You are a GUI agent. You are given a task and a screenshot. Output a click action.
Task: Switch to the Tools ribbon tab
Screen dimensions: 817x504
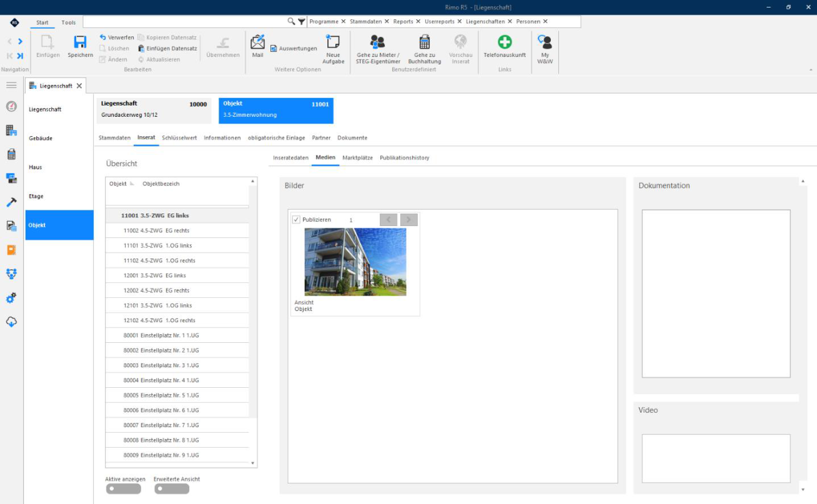(x=69, y=22)
